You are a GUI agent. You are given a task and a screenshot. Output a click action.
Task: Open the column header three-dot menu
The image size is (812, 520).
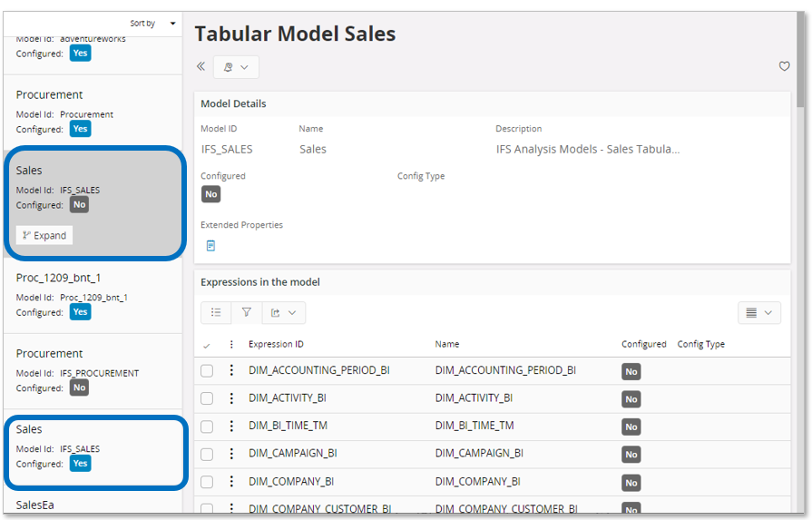pyautogui.click(x=231, y=345)
